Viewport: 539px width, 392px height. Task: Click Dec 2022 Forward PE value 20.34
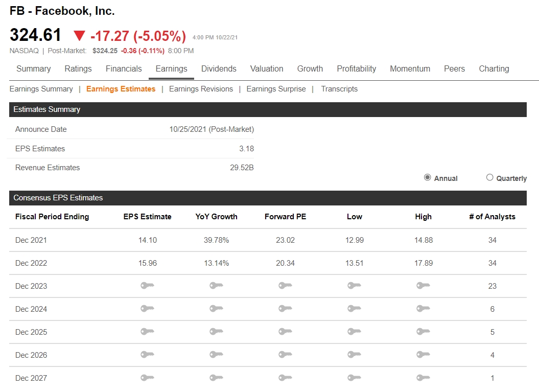click(285, 263)
